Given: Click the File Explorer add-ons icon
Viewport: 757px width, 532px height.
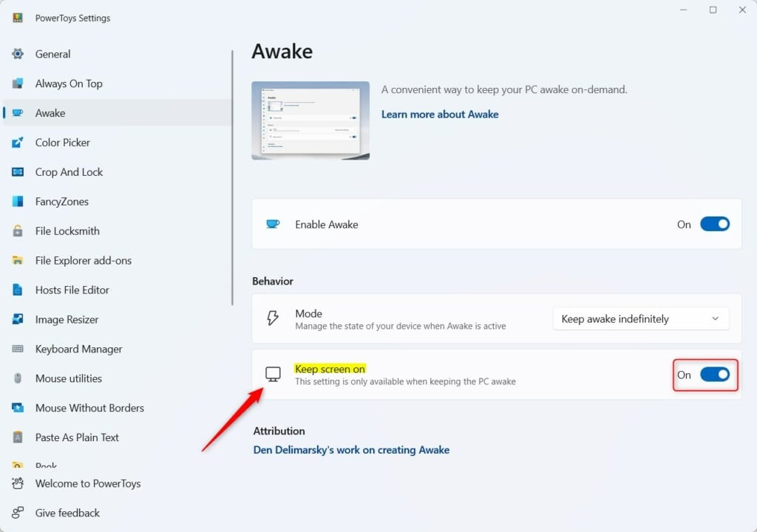Looking at the screenshot, I should coord(18,260).
